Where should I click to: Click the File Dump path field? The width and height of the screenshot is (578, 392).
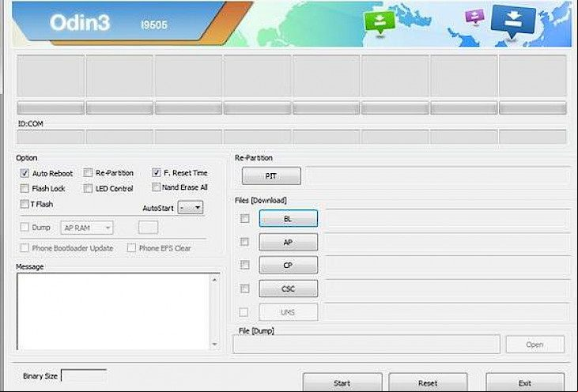366,345
